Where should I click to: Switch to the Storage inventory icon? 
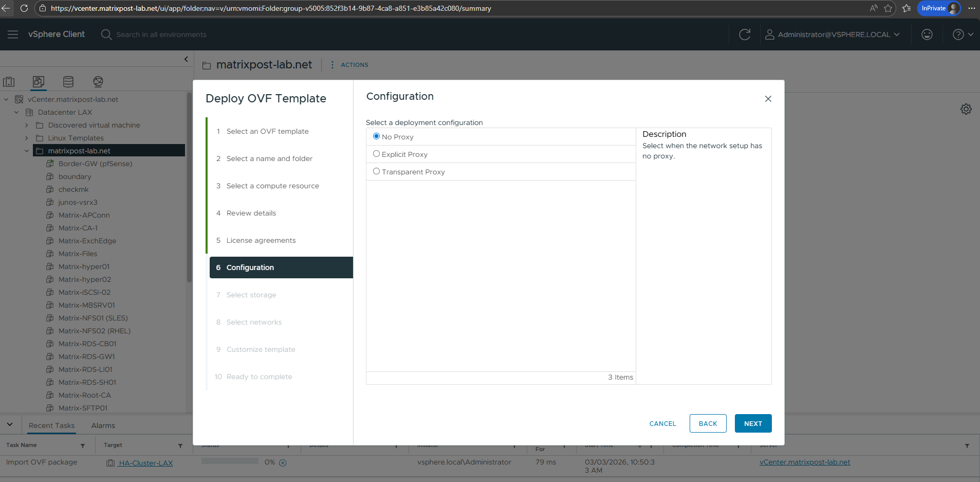pos(68,82)
